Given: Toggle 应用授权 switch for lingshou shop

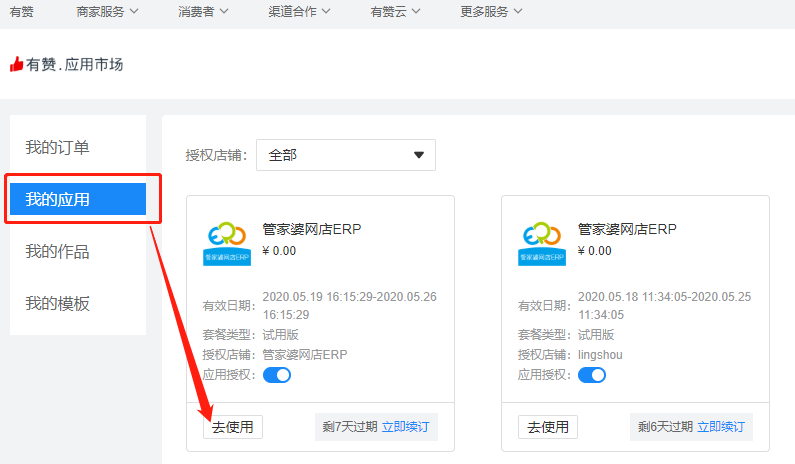Looking at the screenshot, I should pyautogui.click(x=592, y=375).
